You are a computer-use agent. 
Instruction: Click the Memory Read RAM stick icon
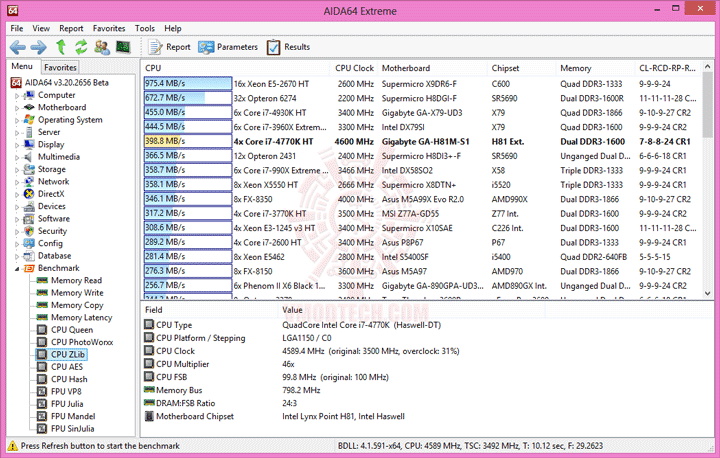click(x=42, y=280)
